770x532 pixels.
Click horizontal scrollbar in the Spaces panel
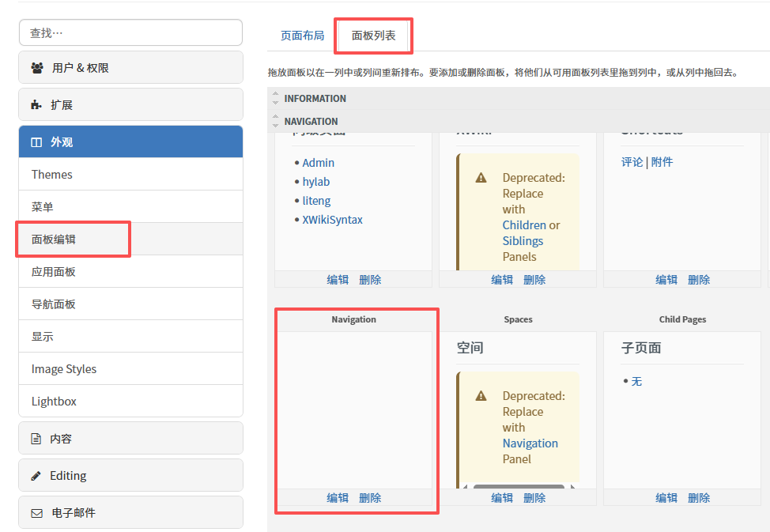click(519, 487)
